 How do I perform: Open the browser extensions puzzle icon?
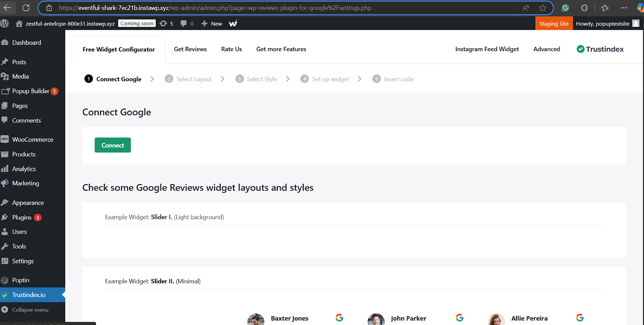[x=584, y=8]
